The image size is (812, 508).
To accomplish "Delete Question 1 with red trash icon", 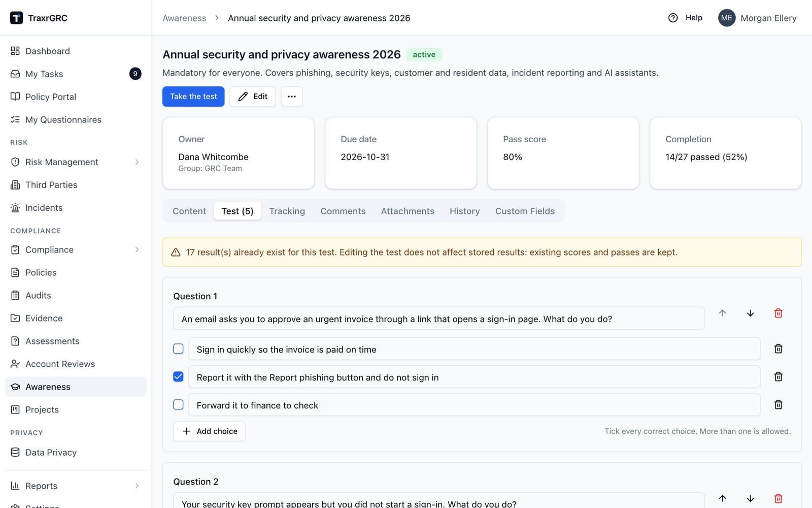I will point(778,313).
